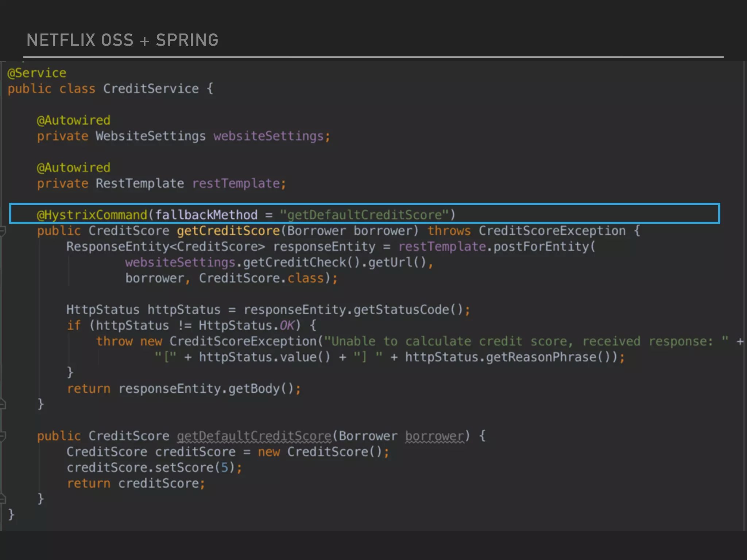Viewport: 747px width, 560px height.
Task: Click the 'throw new' keywords
Action: pos(129,341)
